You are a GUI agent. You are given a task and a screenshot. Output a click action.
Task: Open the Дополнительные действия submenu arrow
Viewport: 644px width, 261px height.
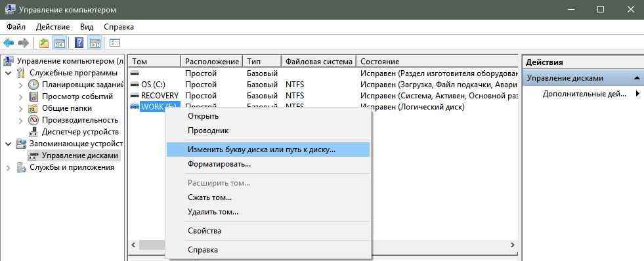(x=638, y=94)
